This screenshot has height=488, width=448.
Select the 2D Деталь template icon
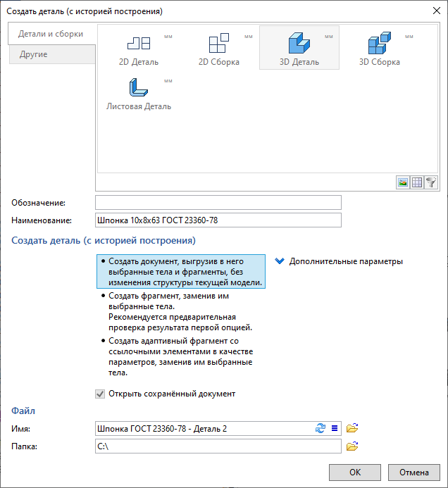tap(139, 44)
